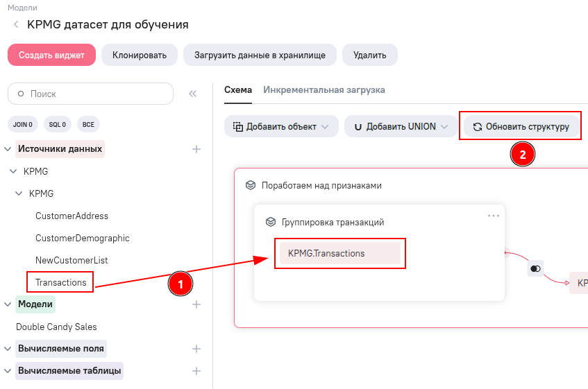Click the Создать виджет button
This screenshot has width=588, height=389.
pos(52,55)
